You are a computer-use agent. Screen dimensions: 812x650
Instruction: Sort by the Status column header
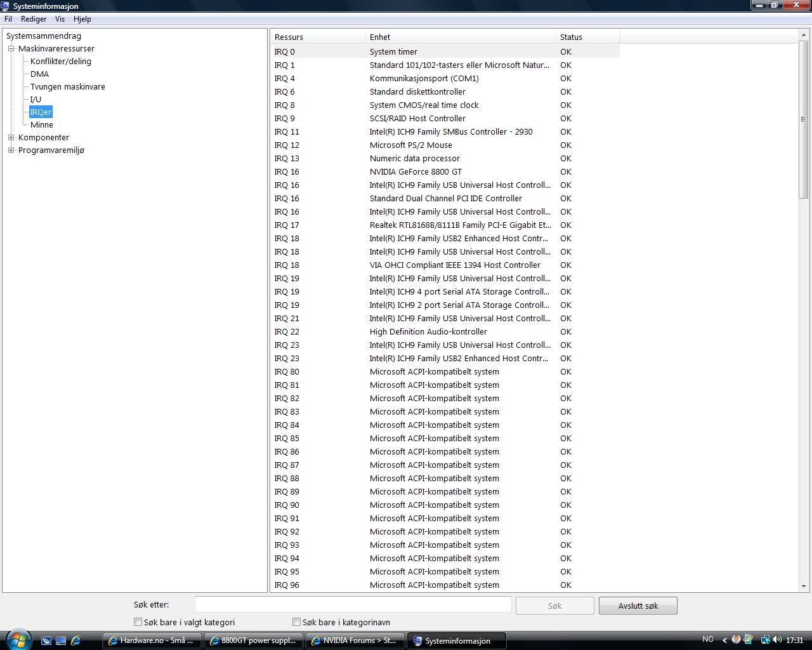point(587,37)
